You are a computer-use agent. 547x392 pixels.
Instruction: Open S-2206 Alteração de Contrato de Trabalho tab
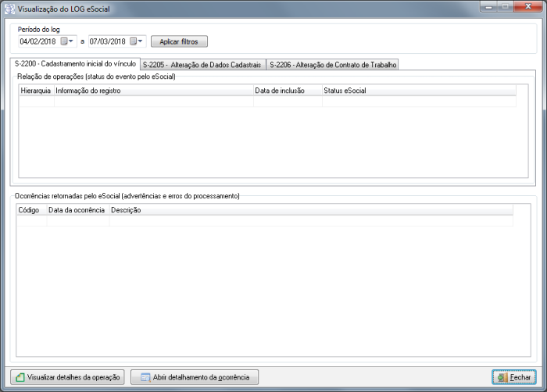pyautogui.click(x=333, y=64)
